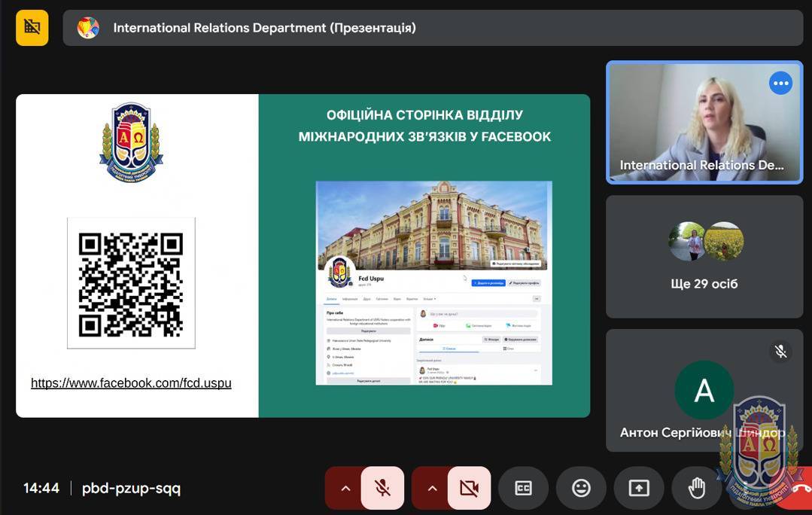812x515 pixels.
Task: Expand the camera settings chevron
Action: 433,488
